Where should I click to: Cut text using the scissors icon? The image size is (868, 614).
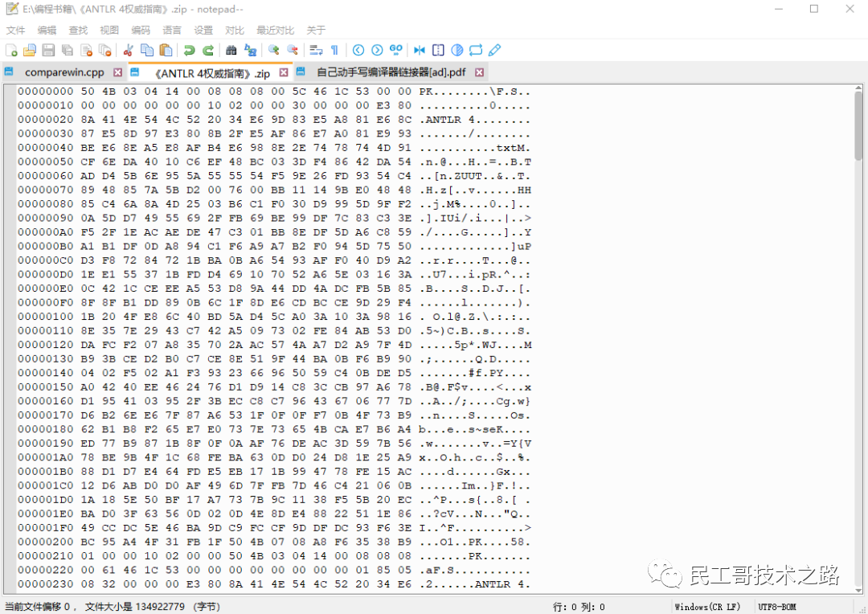coord(128,50)
